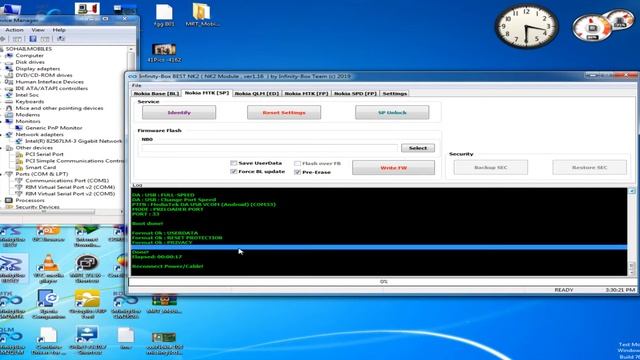This screenshot has width=640, height=360.
Task: Select the first RIM Virtual Serial Port v2 entry
Action: tap(70, 187)
